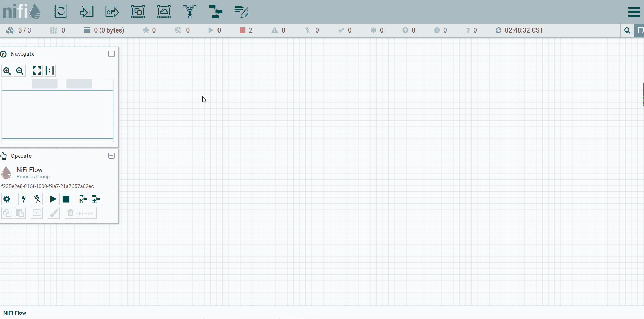Screen dimensions: 644x319
Task: Click the Navigate panel compass icon
Action: click(4, 54)
